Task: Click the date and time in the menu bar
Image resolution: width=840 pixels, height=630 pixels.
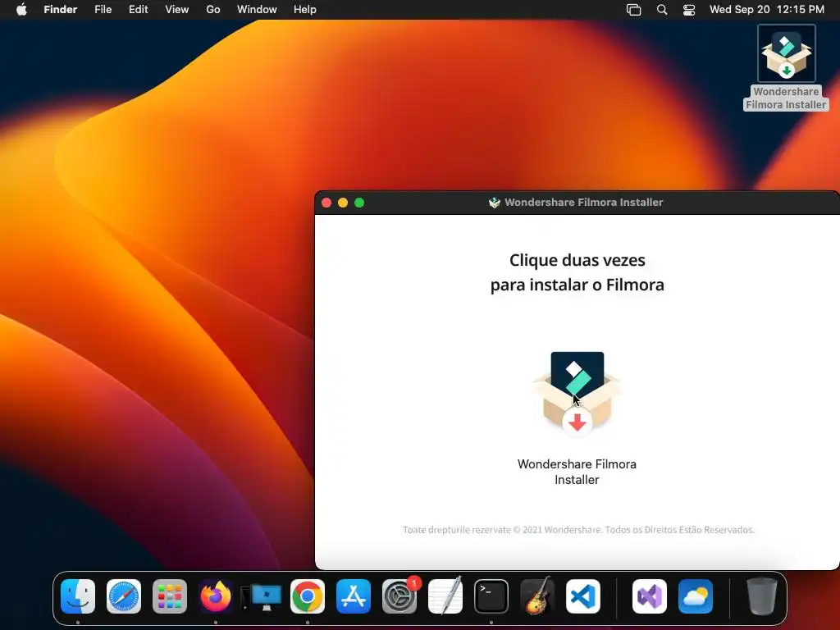Action: tap(767, 10)
